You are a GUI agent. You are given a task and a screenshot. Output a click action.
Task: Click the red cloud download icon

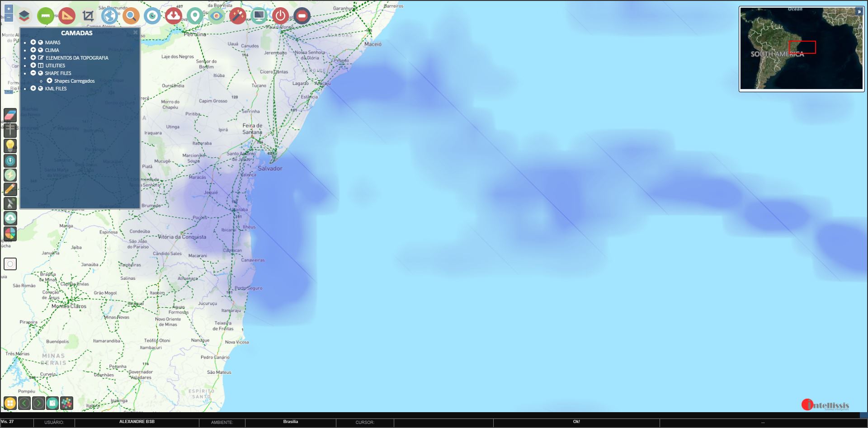173,16
